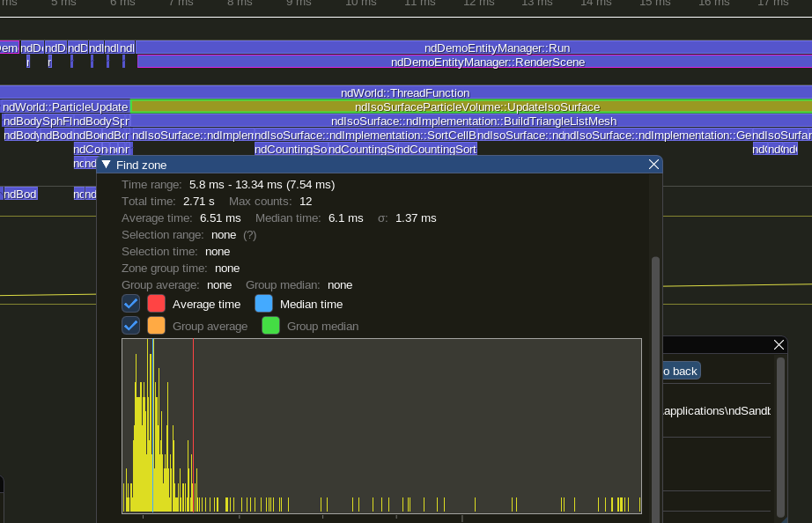This screenshot has height=523, width=812.
Task: Click the right panel's vertical scrollbar
Action: (780, 436)
